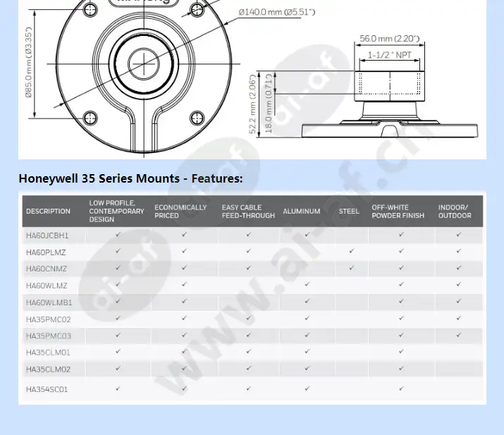Click the HA60CNMZ model name
The height and width of the screenshot is (435, 504).
coord(47,269)
